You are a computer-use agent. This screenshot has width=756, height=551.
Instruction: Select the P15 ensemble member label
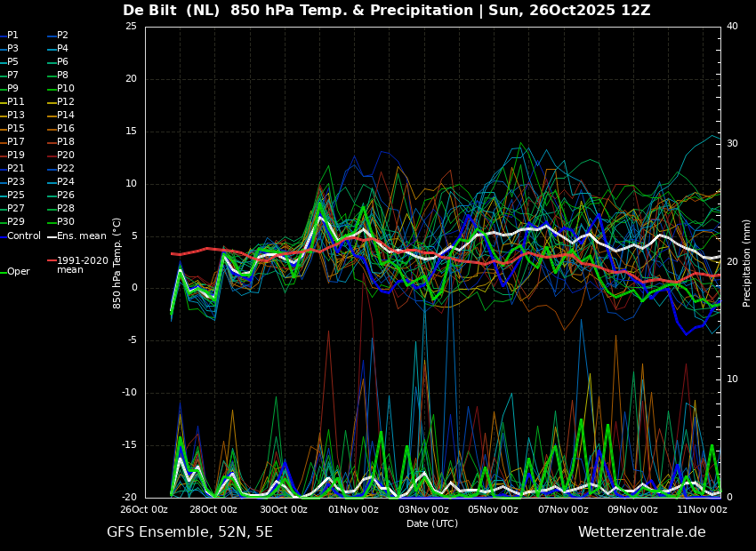(12, 128)
